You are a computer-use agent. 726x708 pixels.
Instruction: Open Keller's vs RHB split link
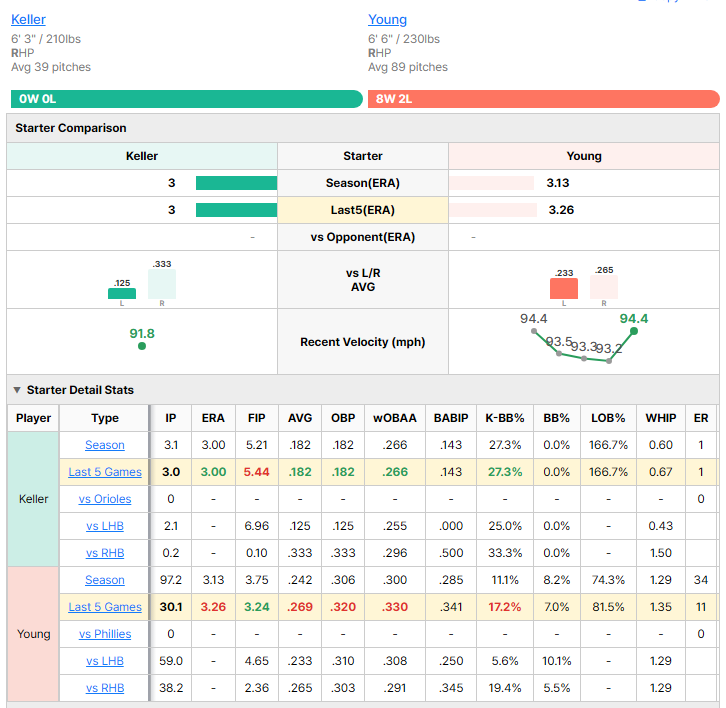tap(105, 553)
